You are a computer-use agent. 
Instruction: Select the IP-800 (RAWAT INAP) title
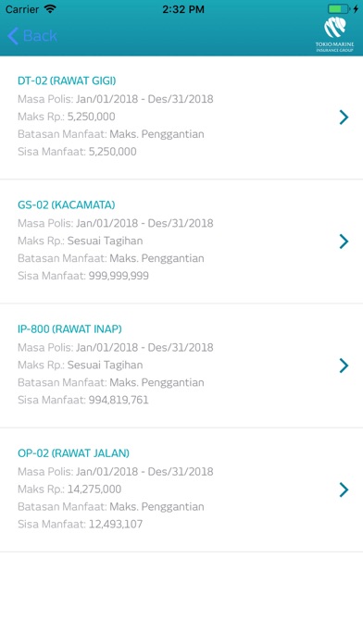(69, 329)
